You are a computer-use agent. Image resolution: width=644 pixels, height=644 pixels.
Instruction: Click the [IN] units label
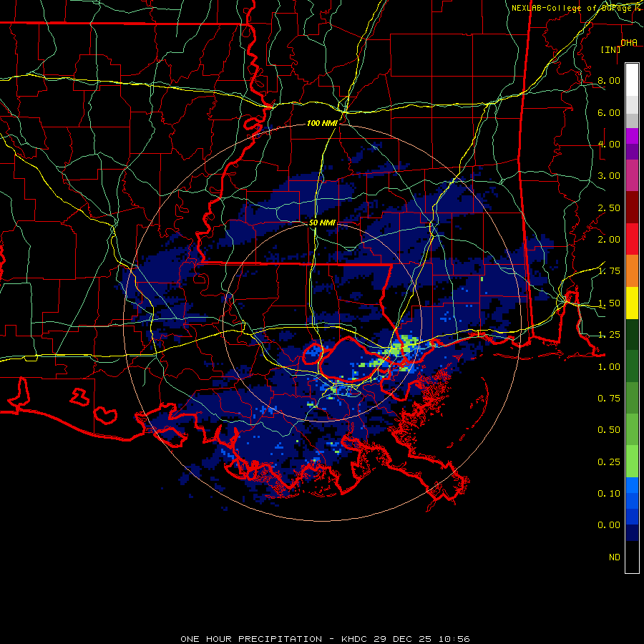[610, 49]
